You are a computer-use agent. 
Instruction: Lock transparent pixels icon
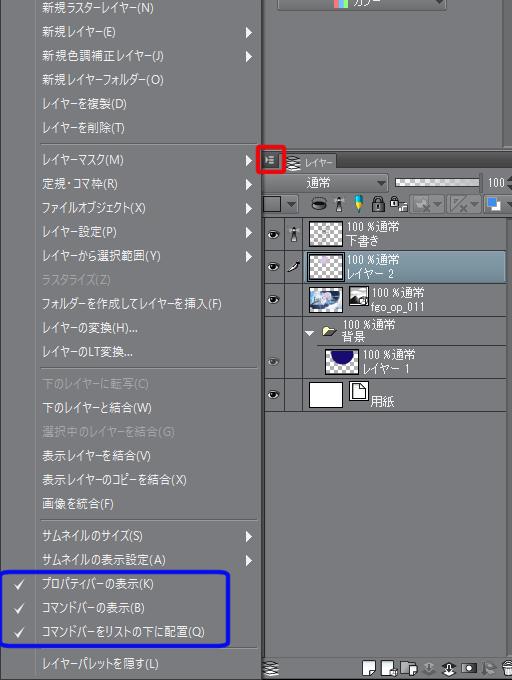398,203
